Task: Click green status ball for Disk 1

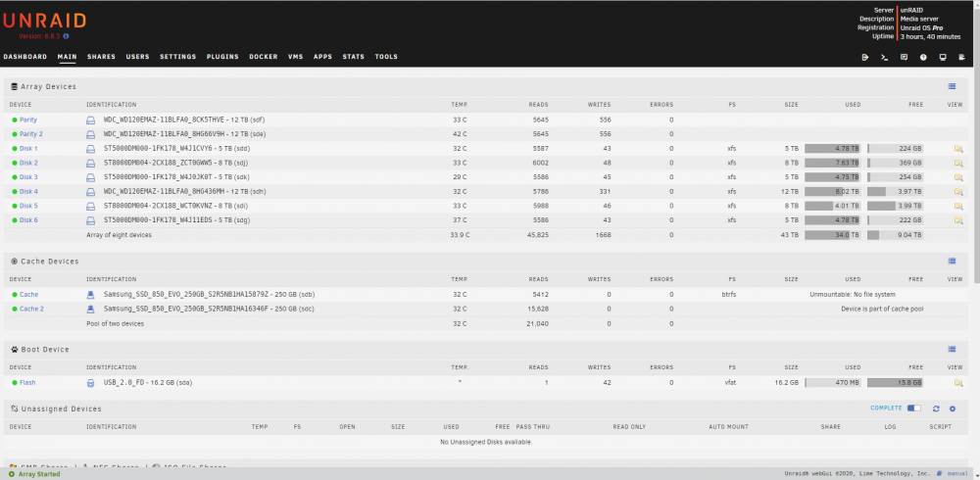Action: tap(15, 149)
